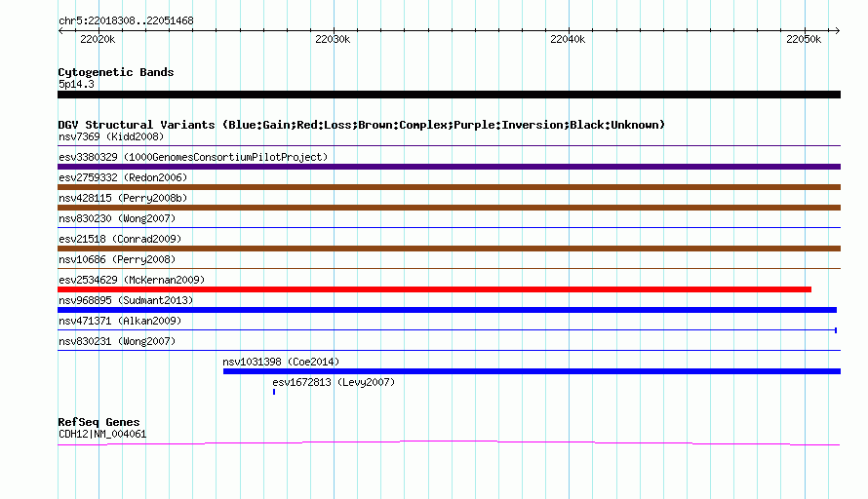Image resolution: width=868 pixels, height=499 pixels.
Task: Click the esv2759332 (Redon2006) label
Action: pyautogui.click(x=123, y=177)
